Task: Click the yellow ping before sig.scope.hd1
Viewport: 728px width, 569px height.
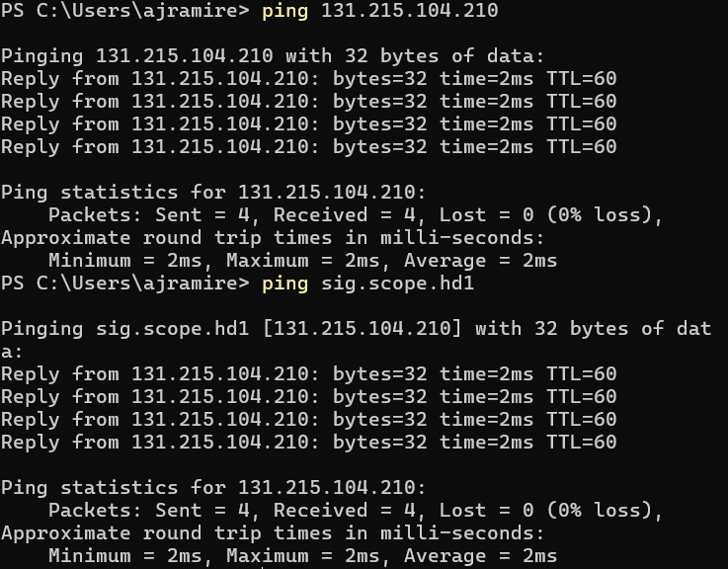Action: (x=284, y=284)
